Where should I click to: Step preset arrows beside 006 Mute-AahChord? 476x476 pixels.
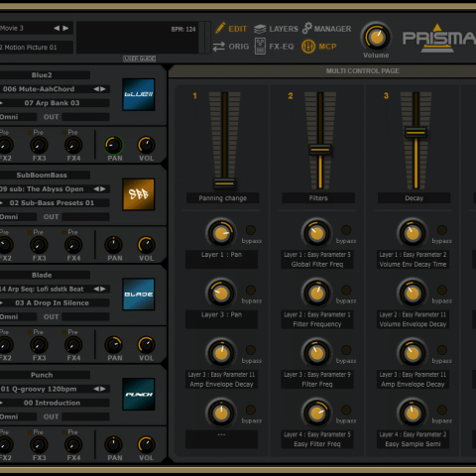coord(99,89)
